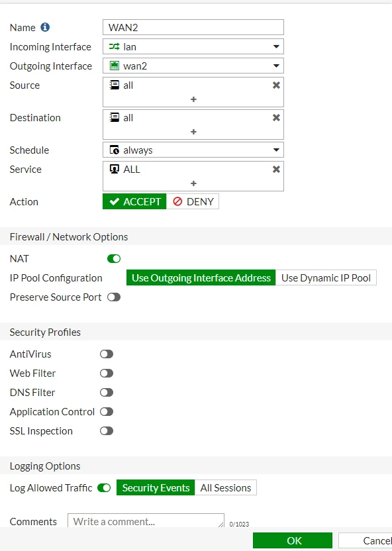Enable Preserve Source Port

[x=114, y=297]
